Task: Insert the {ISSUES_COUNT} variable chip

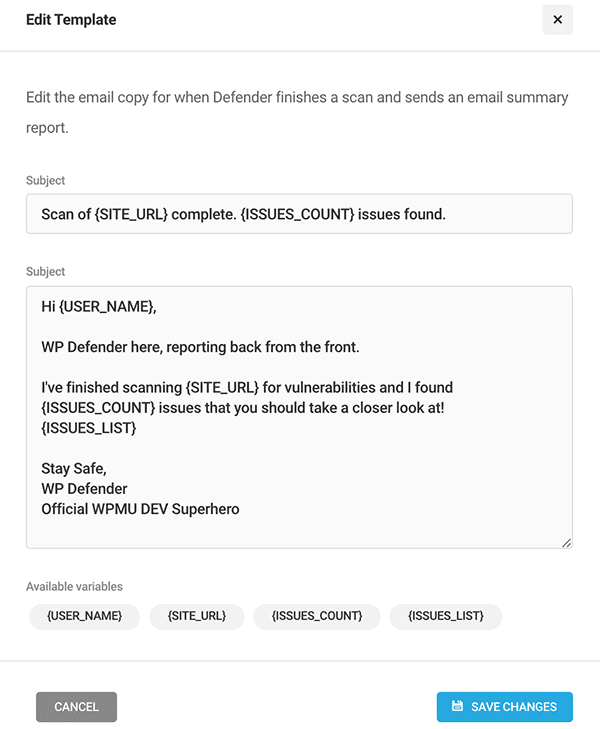Action: [316, 616]
